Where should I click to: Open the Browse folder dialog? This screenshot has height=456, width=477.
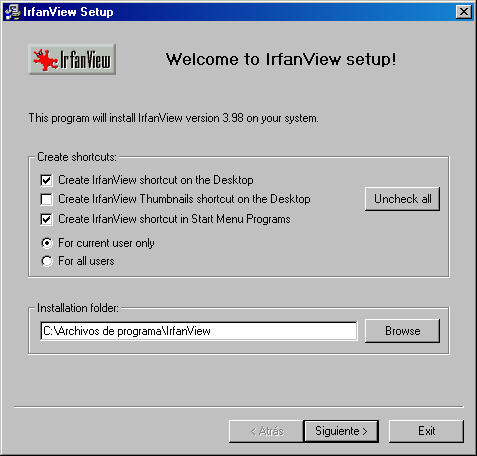402,331
